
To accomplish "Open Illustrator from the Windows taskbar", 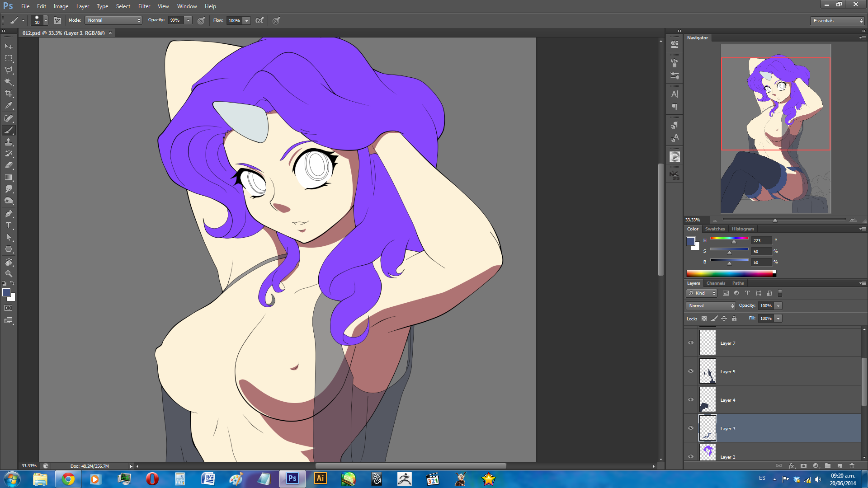I will (320, 479).
